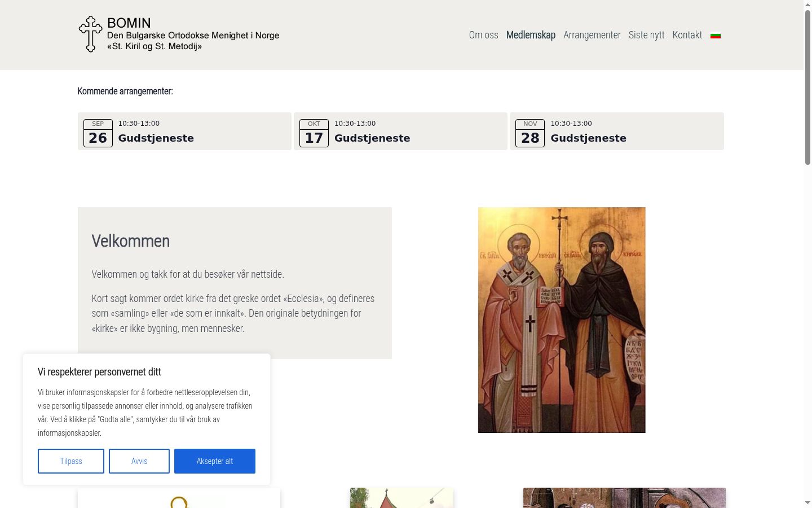Open the SEP 26 calendar date badge

(98, 133)
